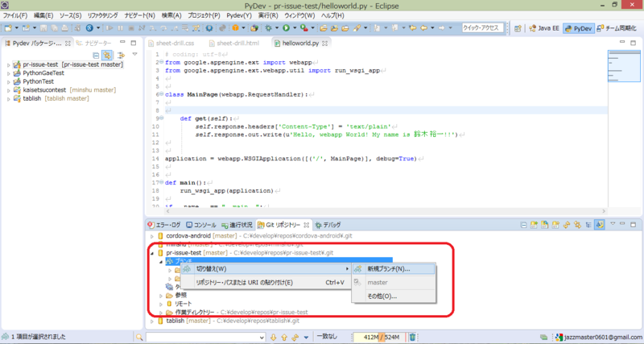Open the ウィンドウ(W) menu

tap(299, 15)
